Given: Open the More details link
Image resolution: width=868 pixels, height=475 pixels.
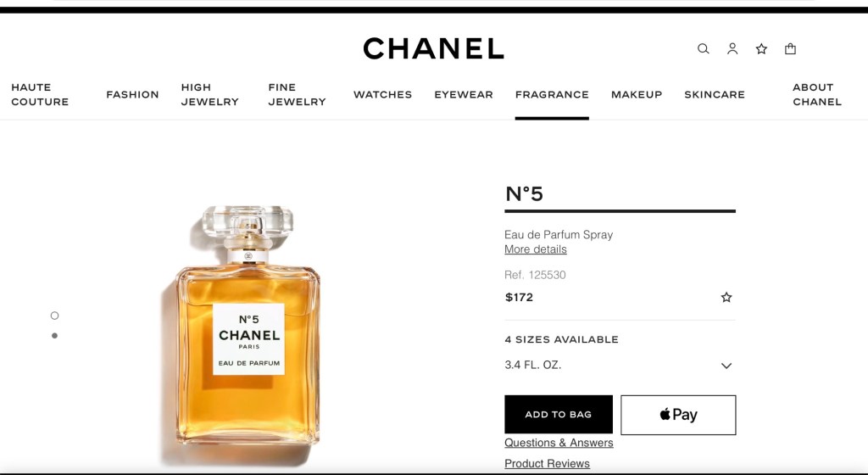Looking at the screenshot, I should click(x=536, y=249).
